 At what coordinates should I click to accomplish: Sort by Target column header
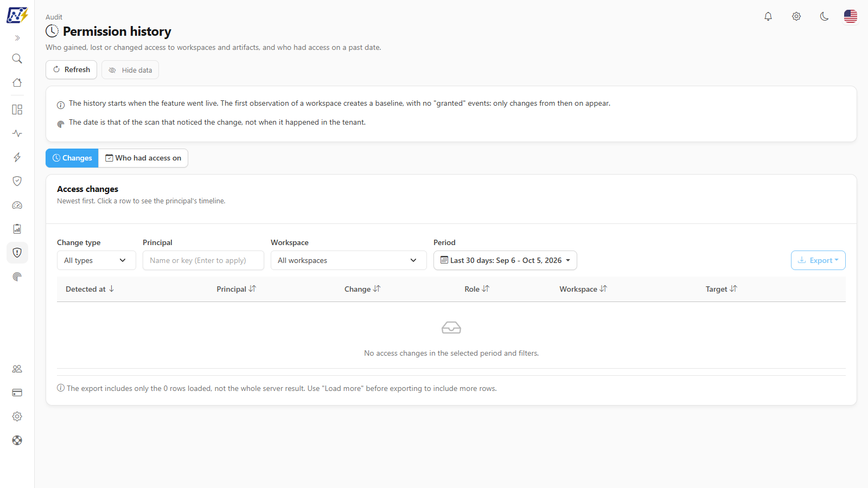(721, 289)
